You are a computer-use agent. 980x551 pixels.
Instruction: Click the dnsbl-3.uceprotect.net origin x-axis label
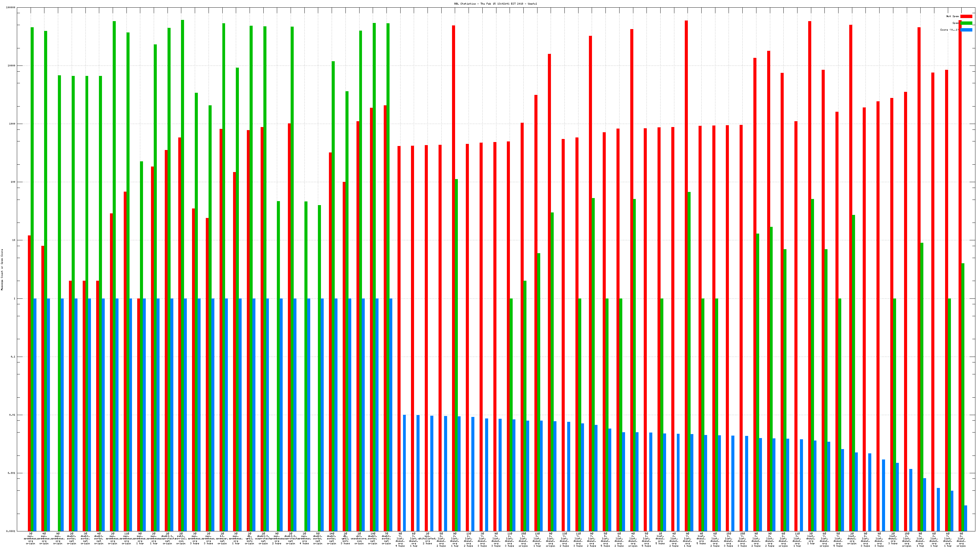pos(263,538)
